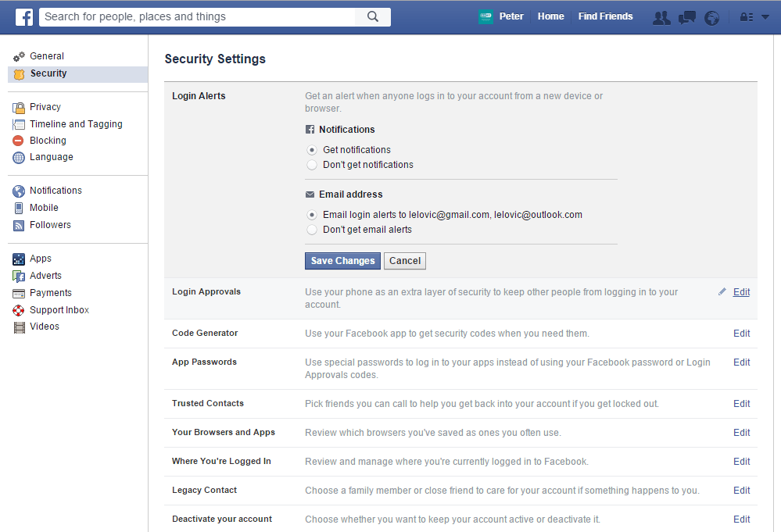
Task: Edit Legacy Contact setting
Action: click(x=741, y=490)
